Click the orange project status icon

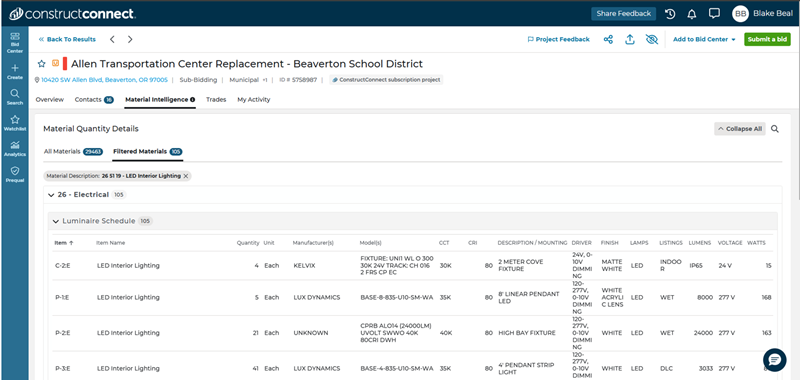pyautogui.click(x=56, y=64)
